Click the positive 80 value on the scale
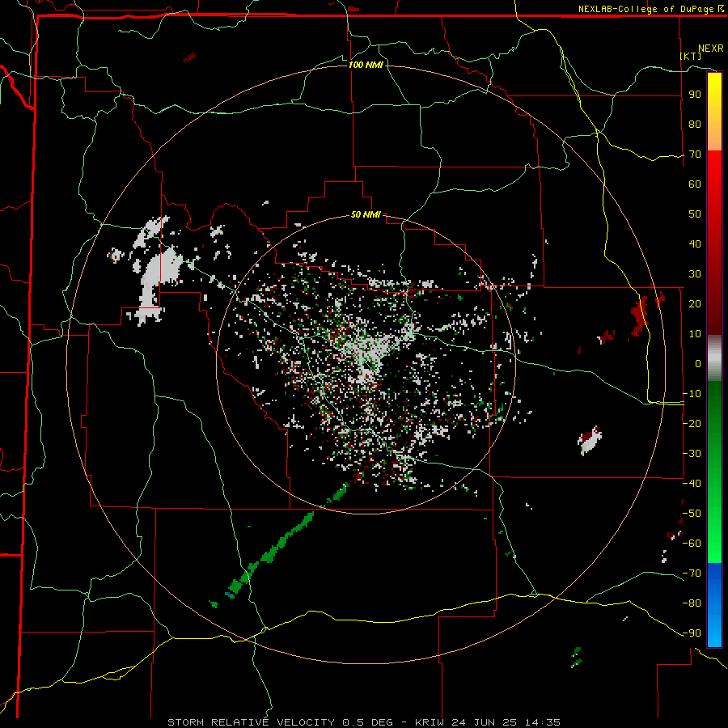The width and height of the screenshot is (728, 728). 695,125
